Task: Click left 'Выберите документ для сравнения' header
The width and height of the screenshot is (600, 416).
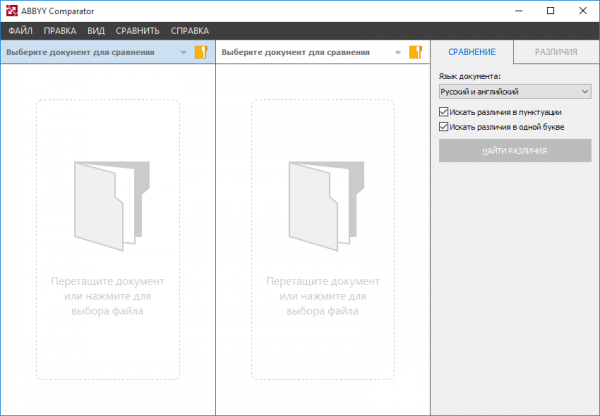Action: (x=80, y=52)
